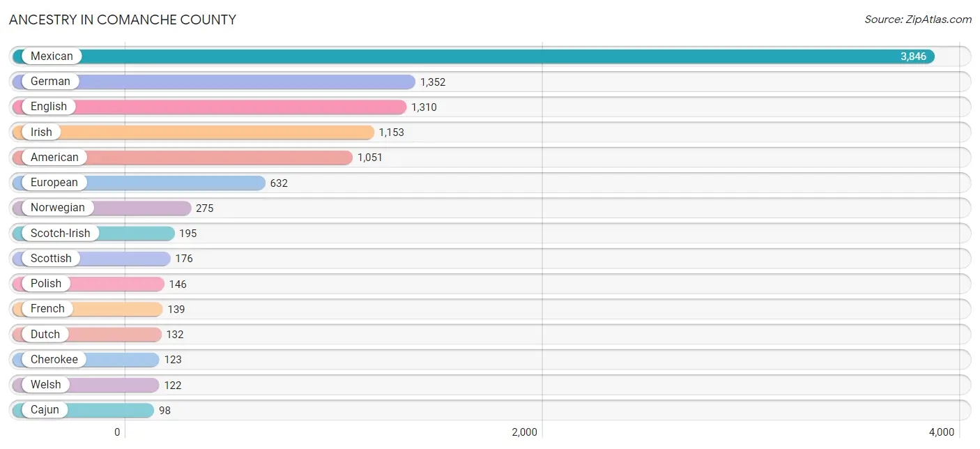Click the 3,846 value on Mexican bar
Screen dimensions: 980x449
[913, 56]
